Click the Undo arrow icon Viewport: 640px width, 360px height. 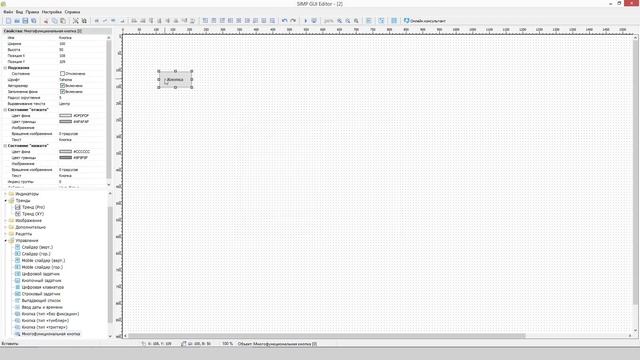[x=284, y=21]
